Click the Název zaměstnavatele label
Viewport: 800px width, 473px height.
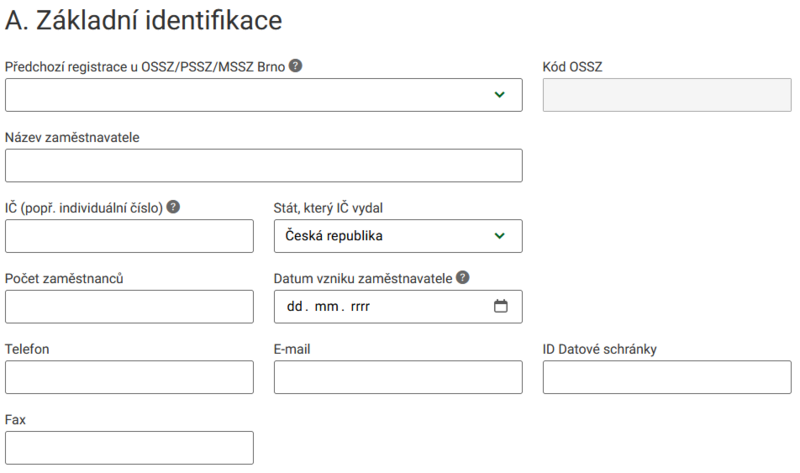tap(72, 137)
